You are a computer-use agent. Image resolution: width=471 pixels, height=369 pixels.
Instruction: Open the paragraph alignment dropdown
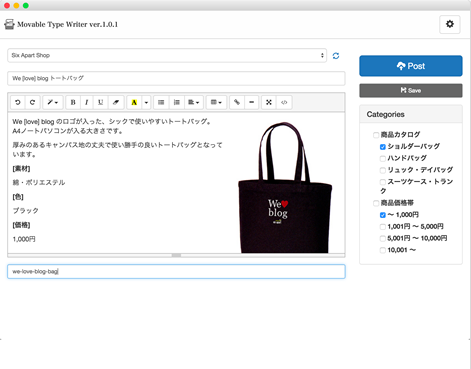(193, 102)
